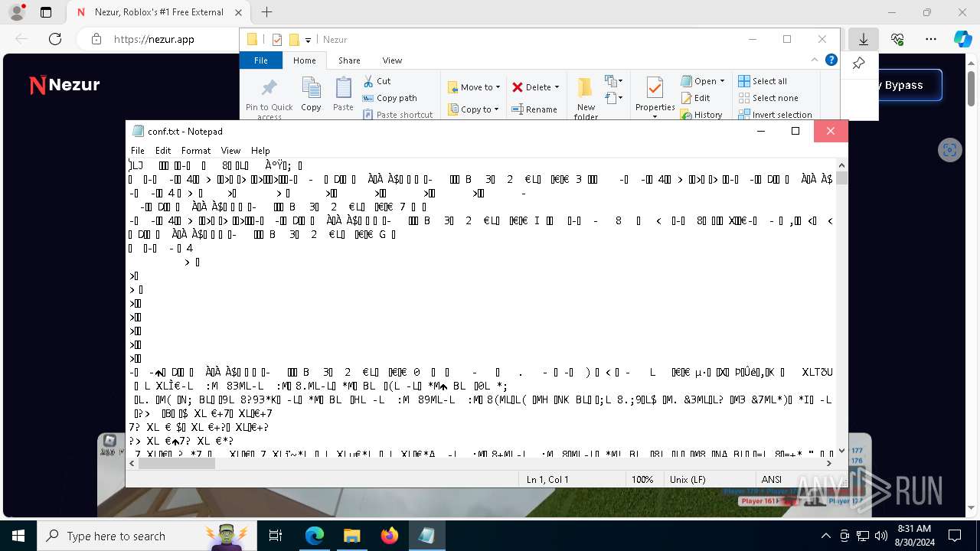Switch to the View tab in Explorer
Screen dimensions: 980x551
(392, 60)
